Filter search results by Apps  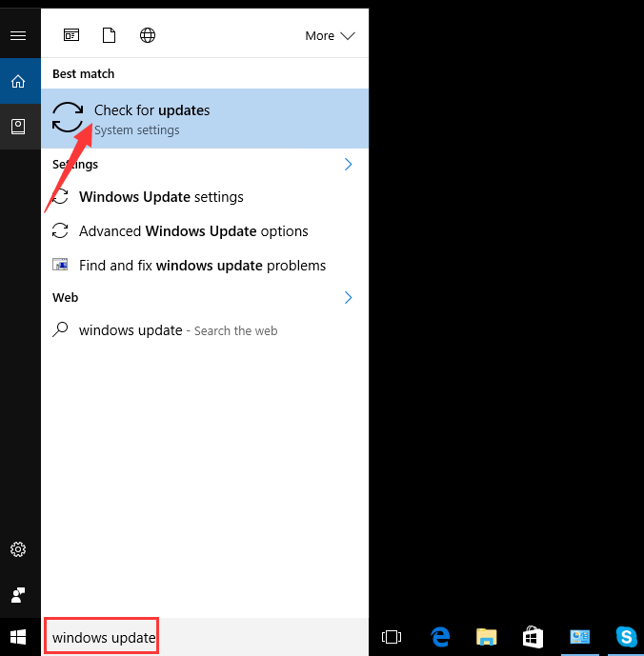point(71,35)
